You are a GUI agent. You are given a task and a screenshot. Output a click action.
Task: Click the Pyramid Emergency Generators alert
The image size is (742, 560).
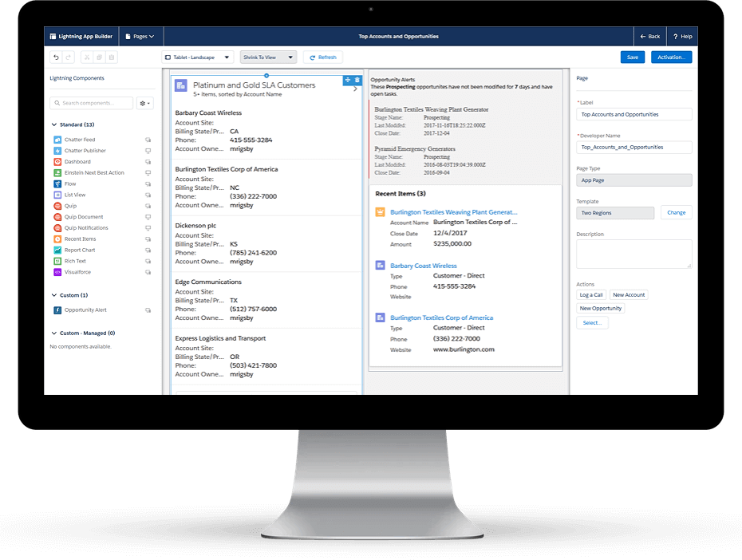415,149
